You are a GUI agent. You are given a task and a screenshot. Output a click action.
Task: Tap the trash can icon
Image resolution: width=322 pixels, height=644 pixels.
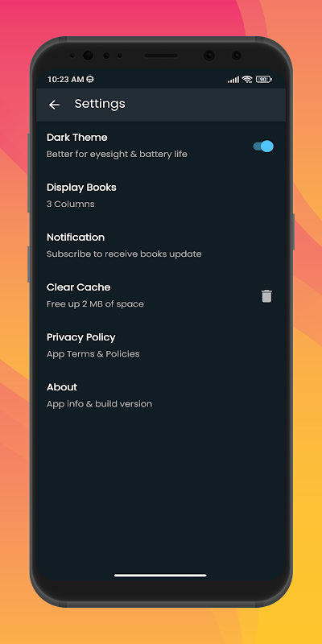(266, 295)
